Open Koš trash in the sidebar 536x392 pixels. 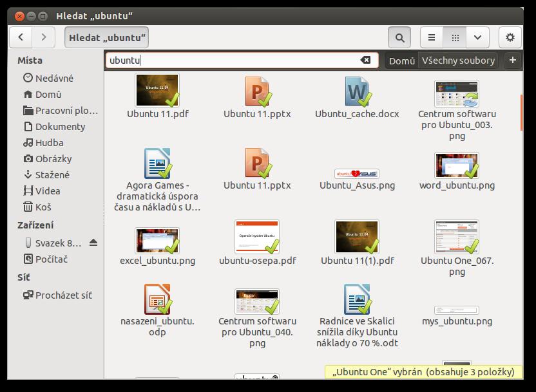(37, 207)
